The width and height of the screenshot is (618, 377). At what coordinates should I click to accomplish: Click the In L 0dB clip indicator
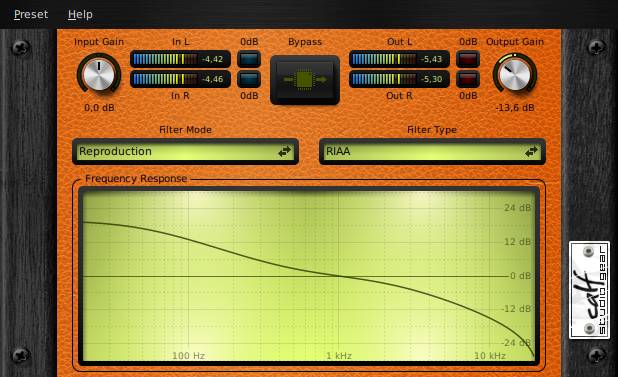point(249,59)
